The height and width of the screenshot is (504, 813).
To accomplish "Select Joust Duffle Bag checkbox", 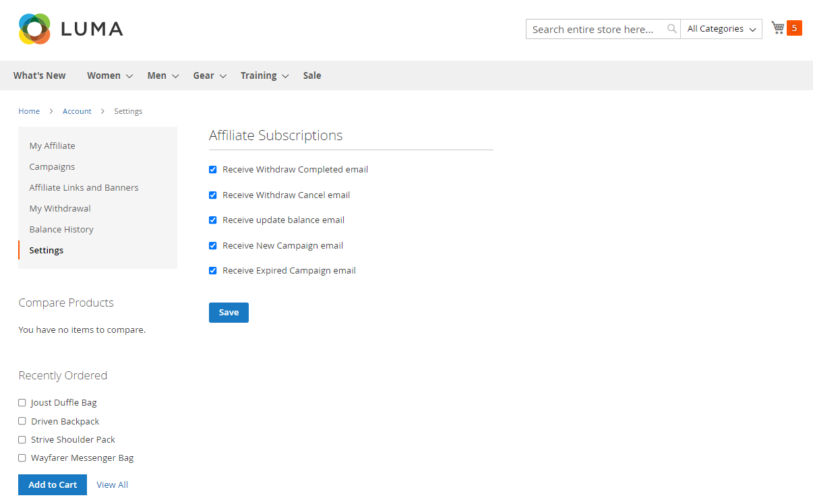I will [22, 403].
